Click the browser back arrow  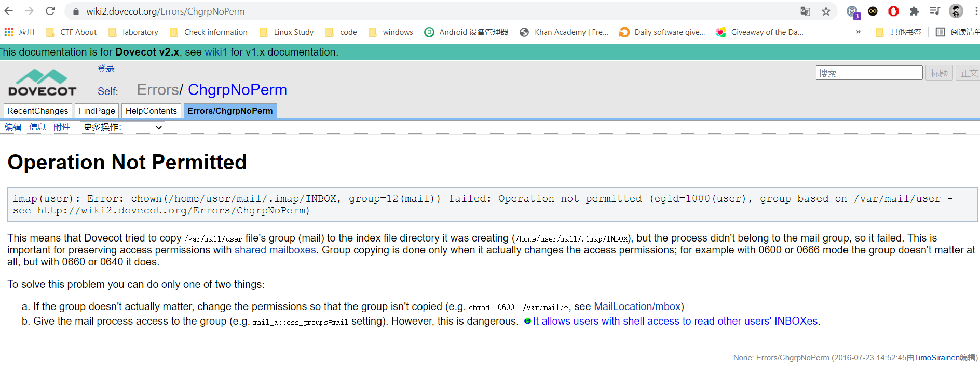pos(9,11)
